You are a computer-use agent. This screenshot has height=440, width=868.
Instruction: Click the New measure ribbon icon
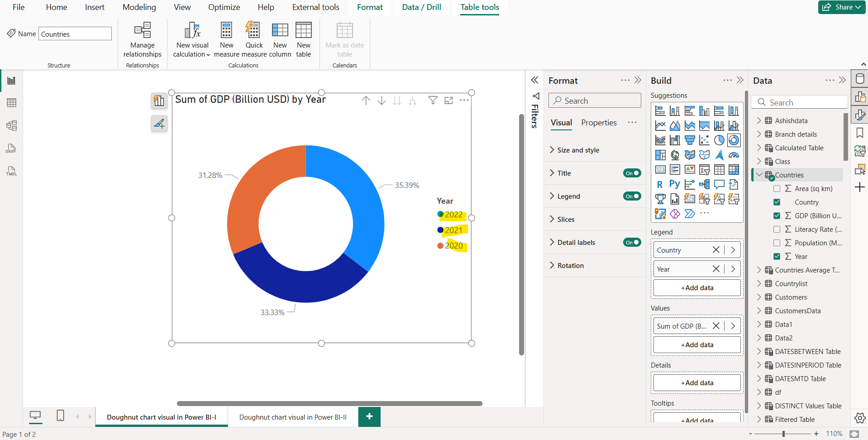pyautogui.click(x=226, y=38)
